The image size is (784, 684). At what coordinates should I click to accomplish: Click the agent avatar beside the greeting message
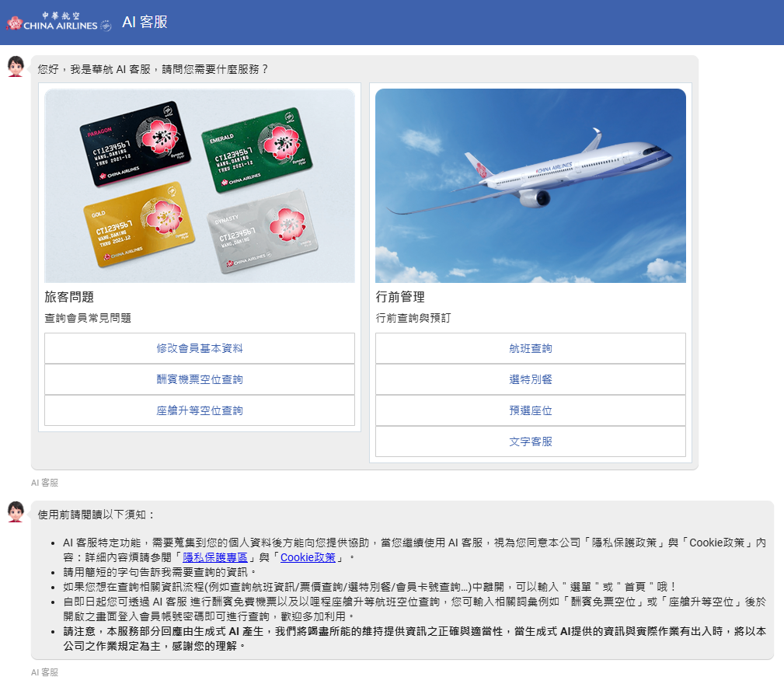tap(16, 67)
